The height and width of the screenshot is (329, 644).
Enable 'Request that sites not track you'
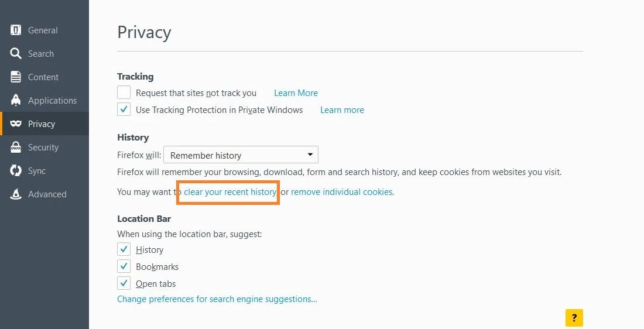[x=124, y=92]
